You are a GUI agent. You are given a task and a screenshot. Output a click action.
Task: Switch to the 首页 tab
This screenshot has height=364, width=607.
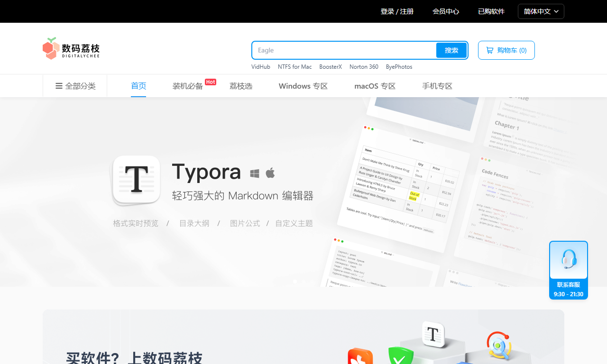tap(138, 86)
